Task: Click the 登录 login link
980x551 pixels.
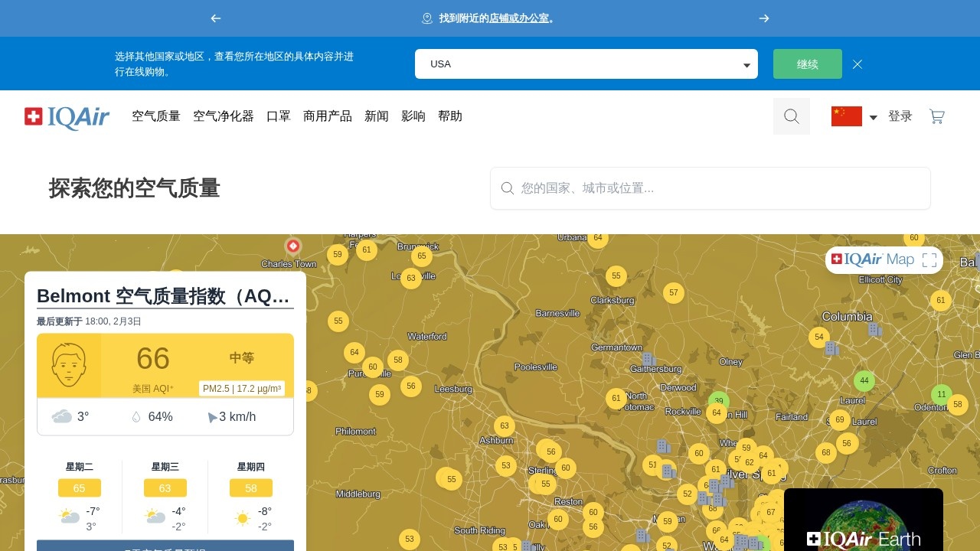Action: click(x=900, y=116)
